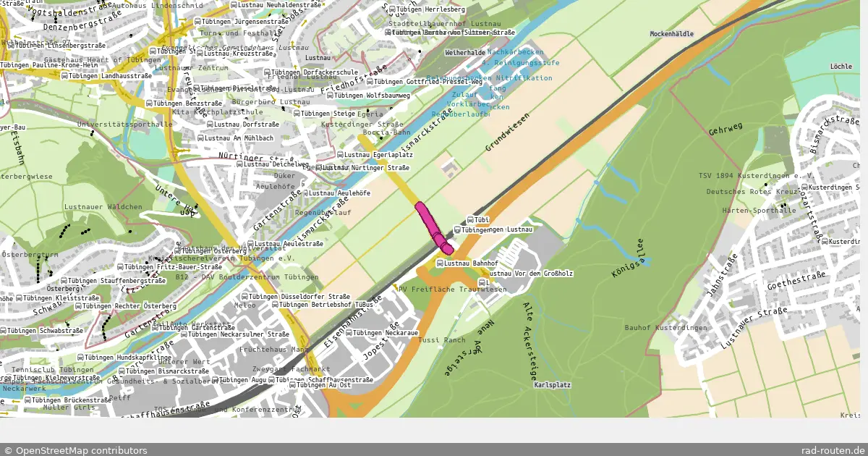The image size is (868, 456).
Task: Click the Tübingen Jürgensenstraße bus stop marker
Action: [x=197, y=22]
